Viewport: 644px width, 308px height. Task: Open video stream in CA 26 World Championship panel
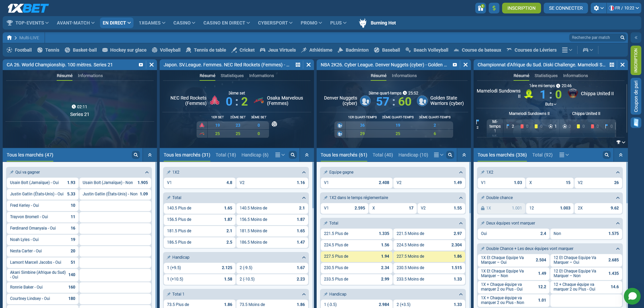141,65
